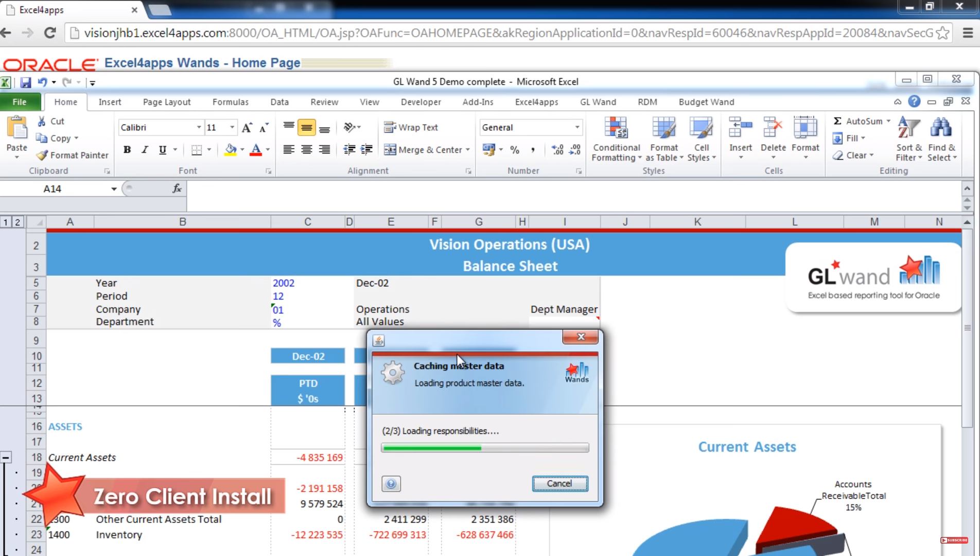The image size is (980, 556).
Task: Toggle top vertical alignment
Action: pyautogui.click(x=289, y=128)
